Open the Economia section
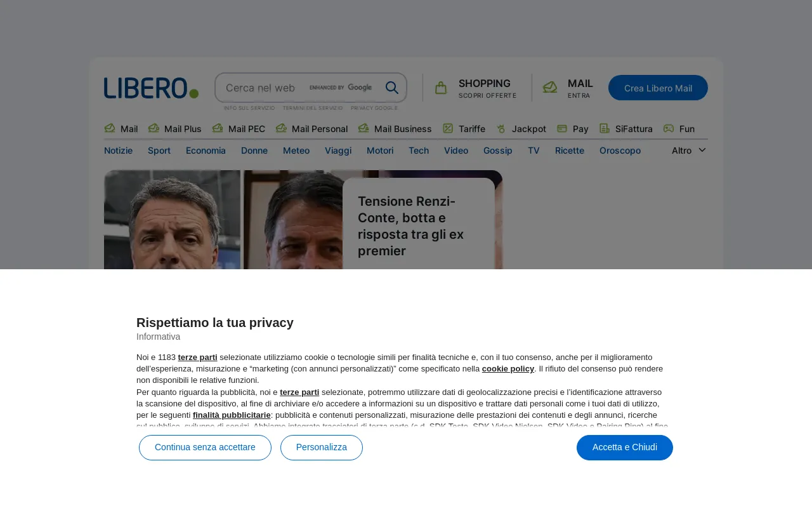Viewport: 812px width, 508px height. pos(206,150)
